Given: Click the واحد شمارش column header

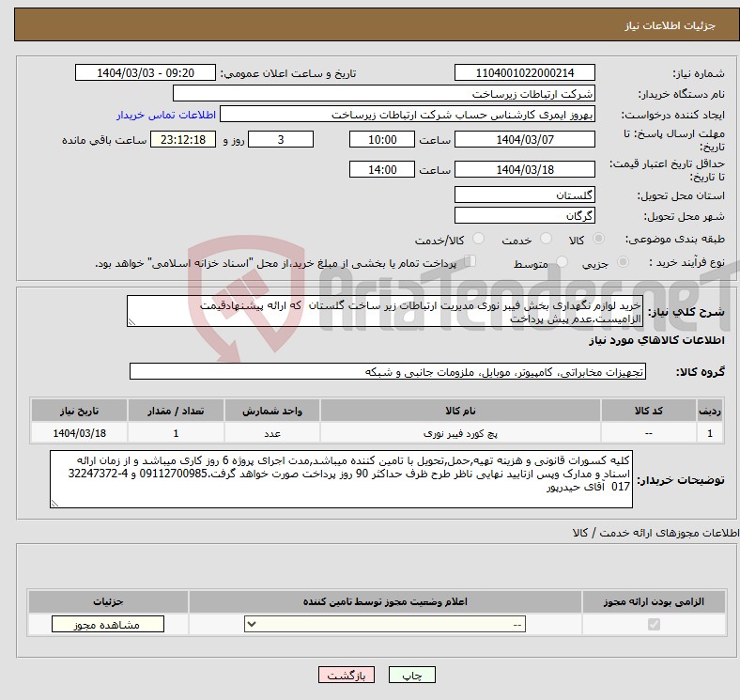Looking at the screenshot, I should (272, 411).
